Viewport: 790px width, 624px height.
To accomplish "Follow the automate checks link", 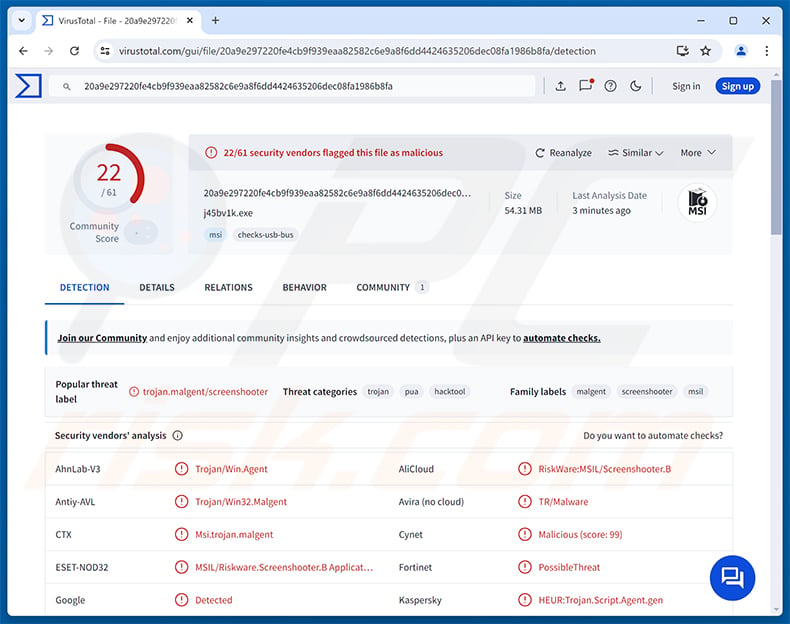I will [x=562, y=338].
